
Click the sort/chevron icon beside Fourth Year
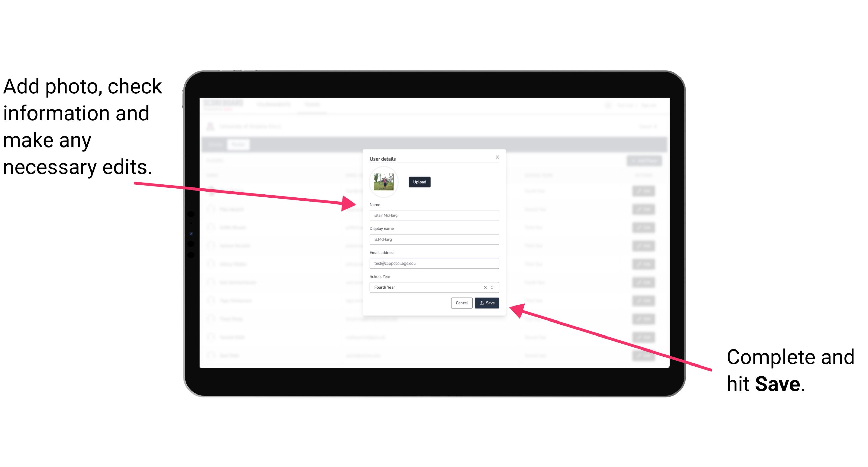click(493, 287)
